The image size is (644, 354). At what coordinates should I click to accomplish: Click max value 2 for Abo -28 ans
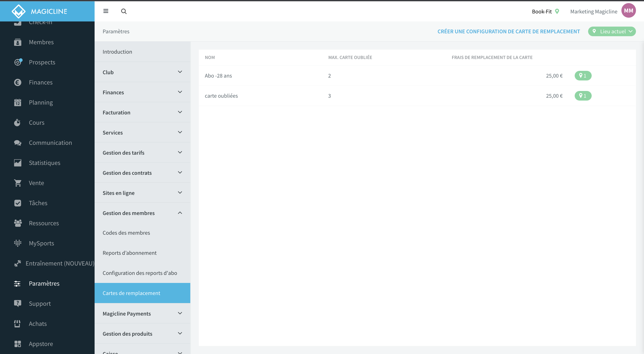click(330, 76)
